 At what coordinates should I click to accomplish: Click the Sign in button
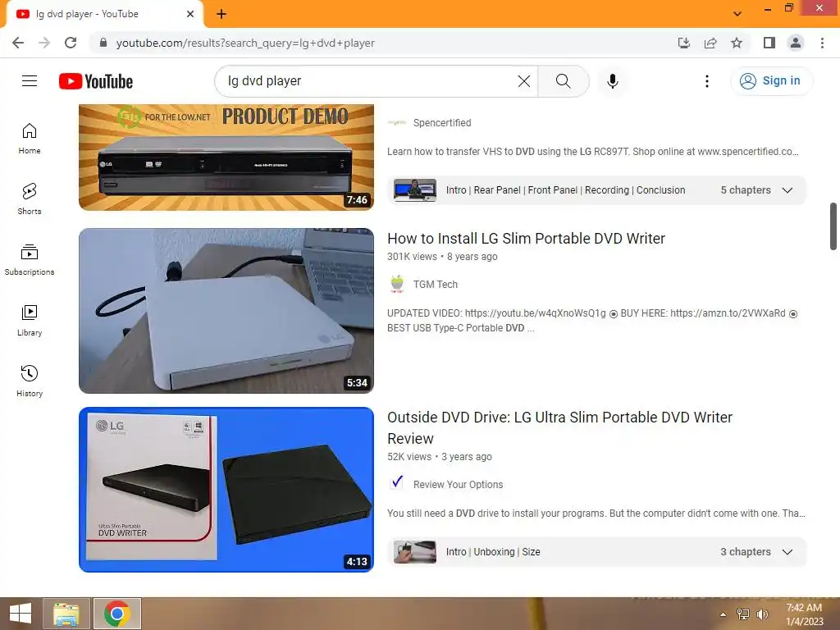pos(771,81)
